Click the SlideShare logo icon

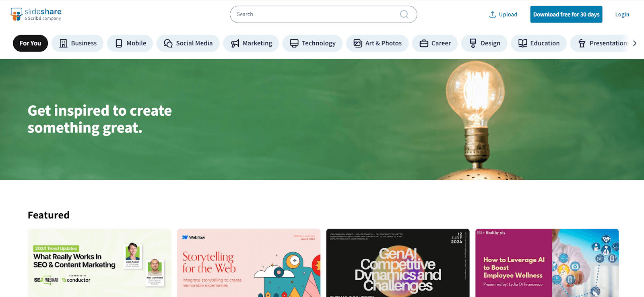[17, 14]
